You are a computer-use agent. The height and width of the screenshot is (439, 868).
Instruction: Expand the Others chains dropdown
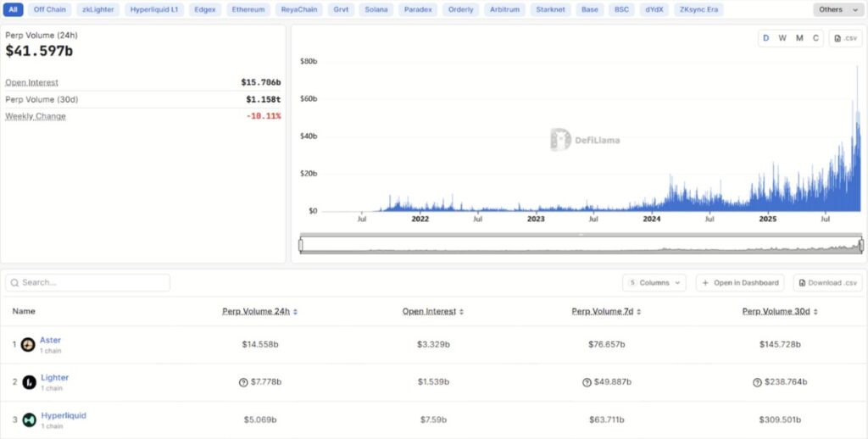(837, 9)
